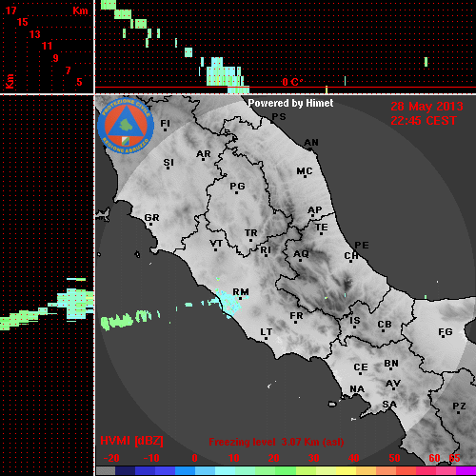The image size is (476, 476).
Task: Click the horizontal 'Km' label beside the 17
Action: click(x=80, y=10)
